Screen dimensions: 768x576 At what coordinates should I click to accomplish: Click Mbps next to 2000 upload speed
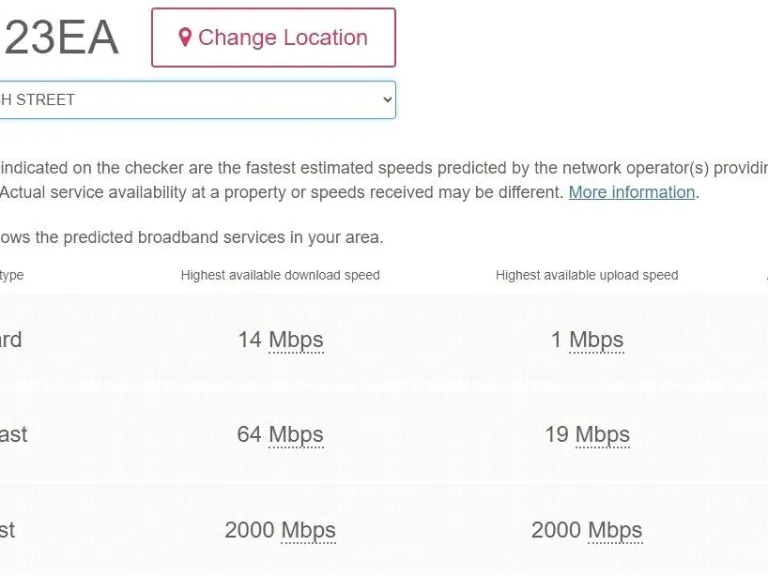point(614,530)
